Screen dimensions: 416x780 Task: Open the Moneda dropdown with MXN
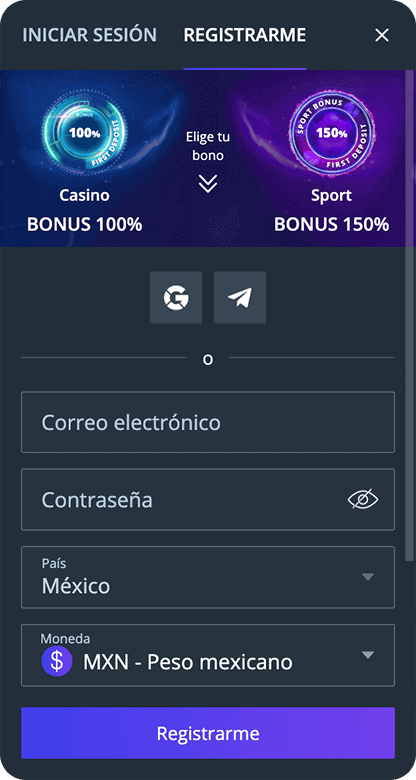208,655
